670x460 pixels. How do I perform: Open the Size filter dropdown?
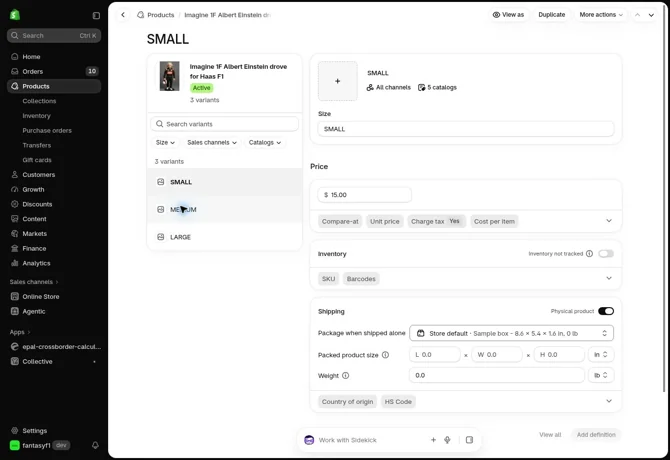(x=165, y=143)
